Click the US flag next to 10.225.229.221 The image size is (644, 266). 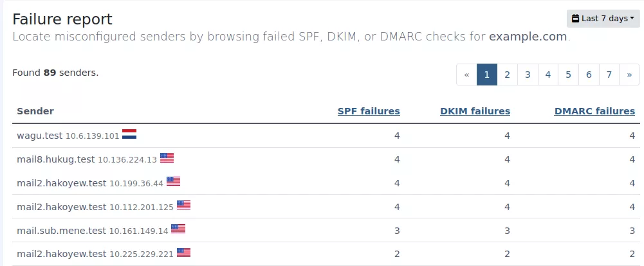183,253
